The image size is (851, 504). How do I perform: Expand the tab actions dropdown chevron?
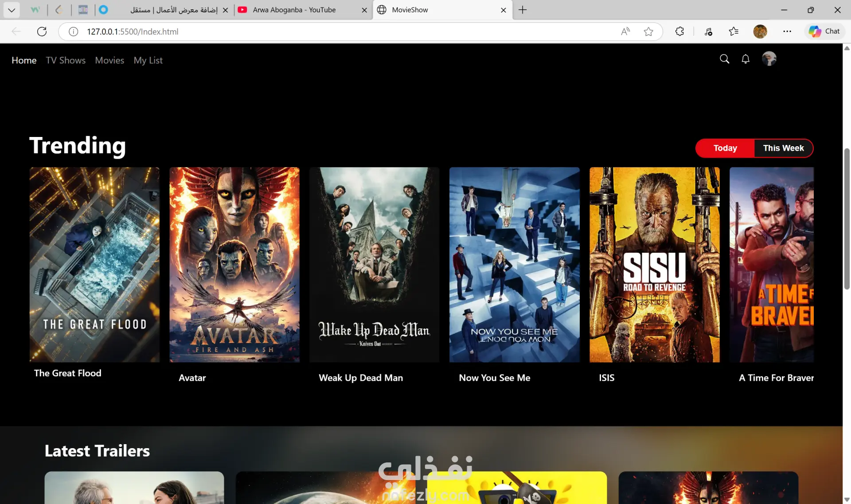(x=12, y=10)
